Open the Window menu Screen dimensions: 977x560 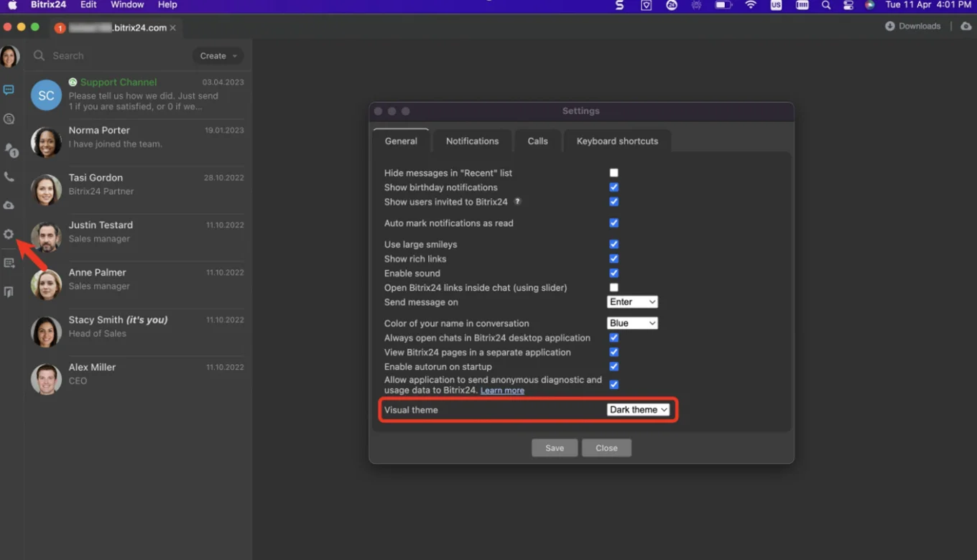coord(126,5)
